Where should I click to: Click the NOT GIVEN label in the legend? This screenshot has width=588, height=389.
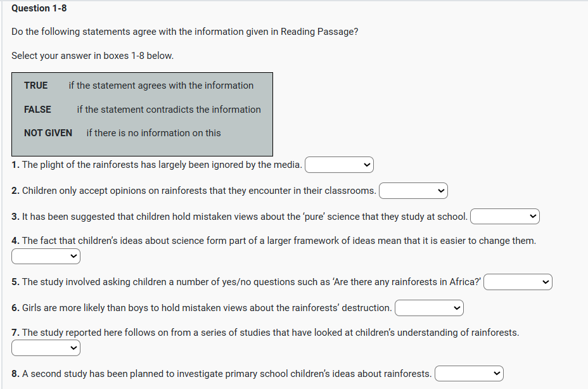pyautogui.click(x=48, y=133)
